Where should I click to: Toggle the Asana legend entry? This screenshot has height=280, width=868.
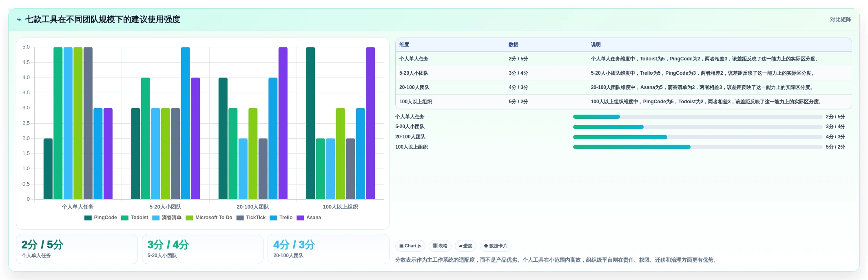point(309,218)
